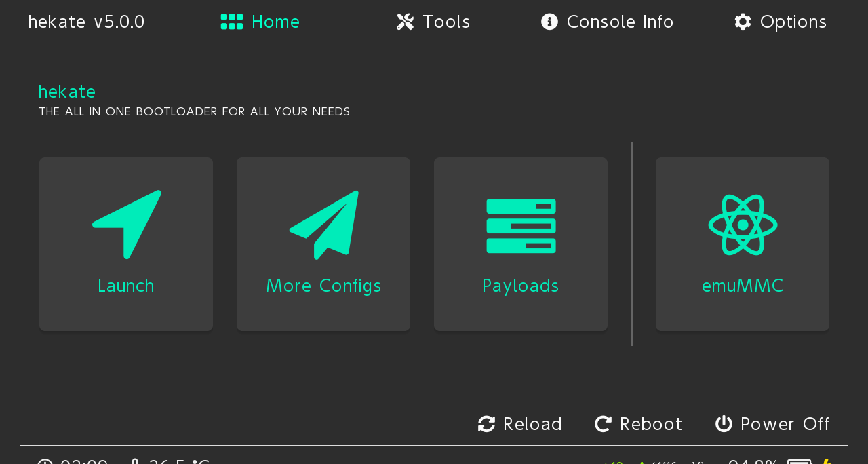
Task: Open the Home tab
Action: pyautogui.click(x=260, y=22)
